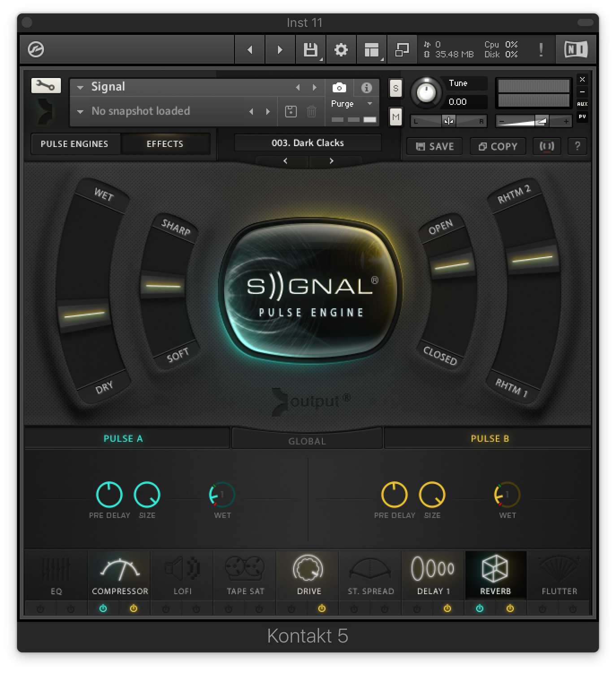Step to next Signal instrument arrow
This screenshot has height=673, width=616.
[x=314, y=87]
